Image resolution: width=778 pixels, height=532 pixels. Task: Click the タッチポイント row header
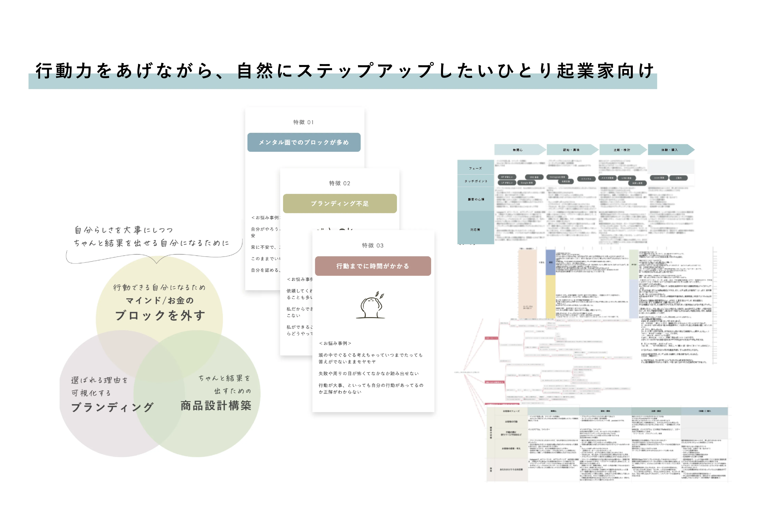[476, 181]
